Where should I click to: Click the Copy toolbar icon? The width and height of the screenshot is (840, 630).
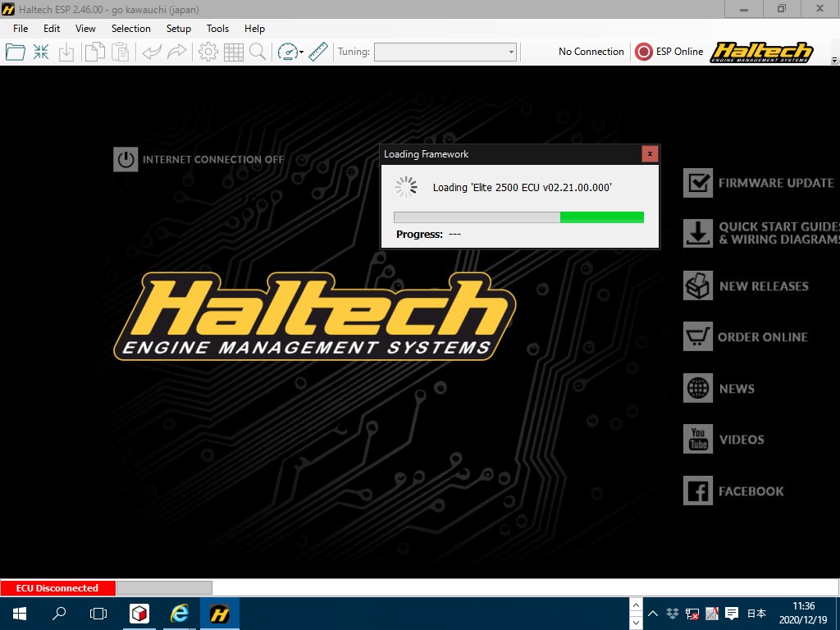[95, 52]
